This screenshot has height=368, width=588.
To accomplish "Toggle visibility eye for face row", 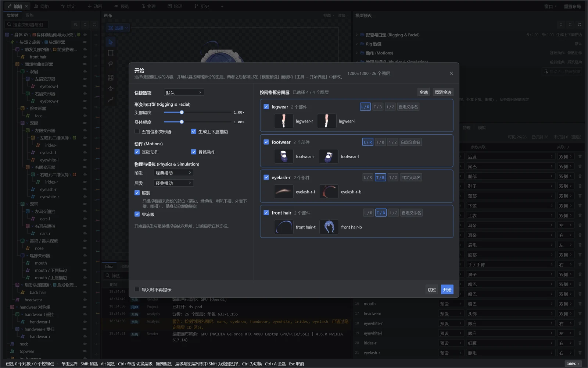I will [85, 116].
